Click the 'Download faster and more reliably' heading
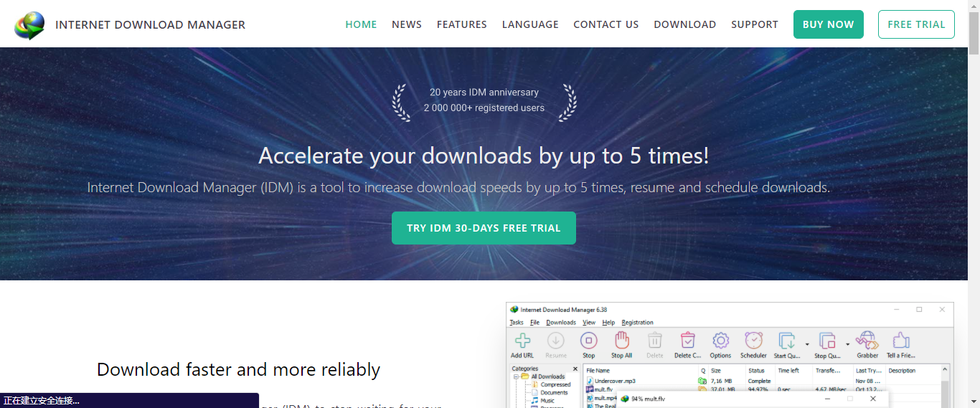The width and height of the screenshot is (980, 408). (239, 370)
